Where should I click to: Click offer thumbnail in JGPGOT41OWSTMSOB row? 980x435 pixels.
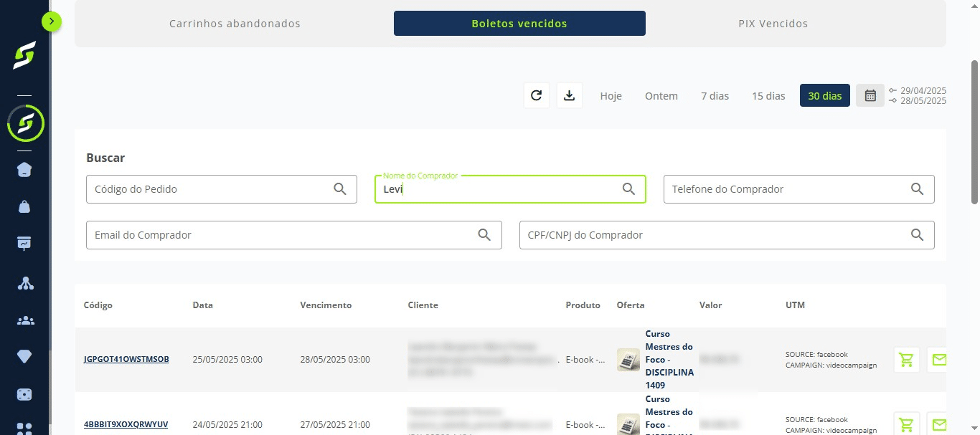pyautogui.click(x=628, y=360)
